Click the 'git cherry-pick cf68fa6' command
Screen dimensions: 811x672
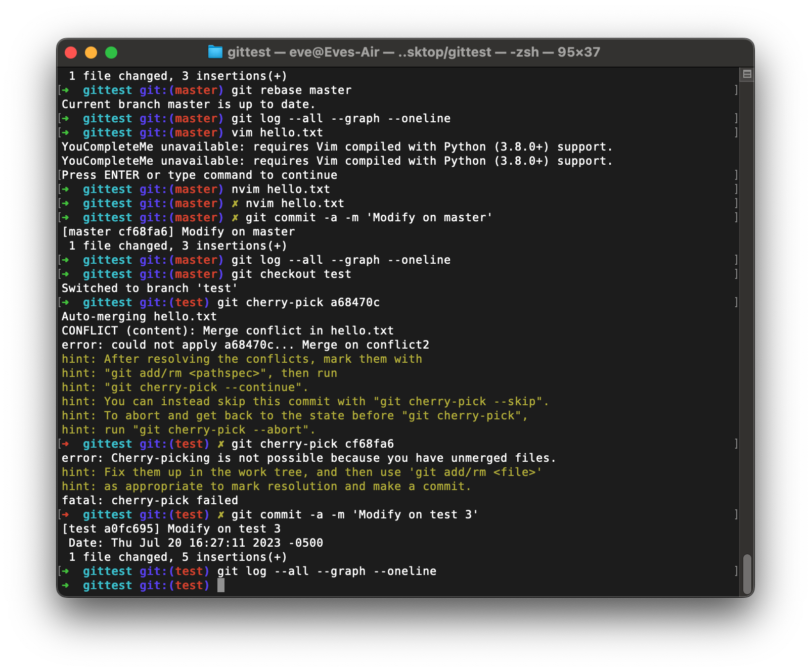tap(312, 444)
